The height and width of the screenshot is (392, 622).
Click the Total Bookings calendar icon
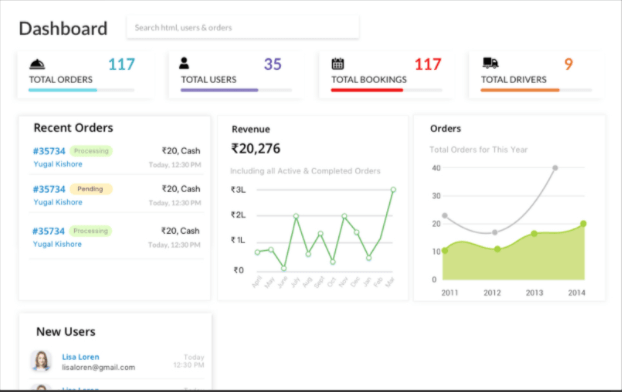pyautogui.click(x=338, y=63)
